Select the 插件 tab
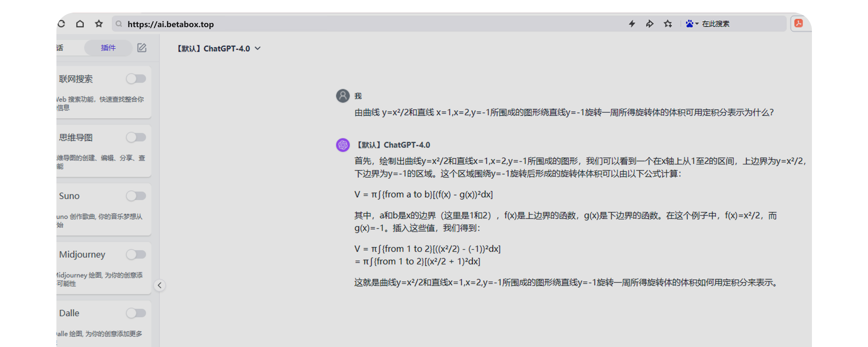 108,48
